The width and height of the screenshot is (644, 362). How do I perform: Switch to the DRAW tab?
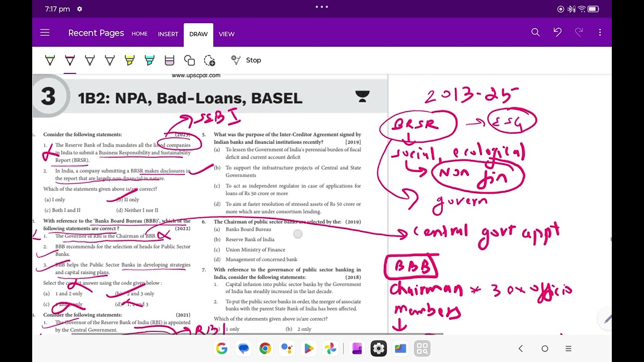coord(198,34)
